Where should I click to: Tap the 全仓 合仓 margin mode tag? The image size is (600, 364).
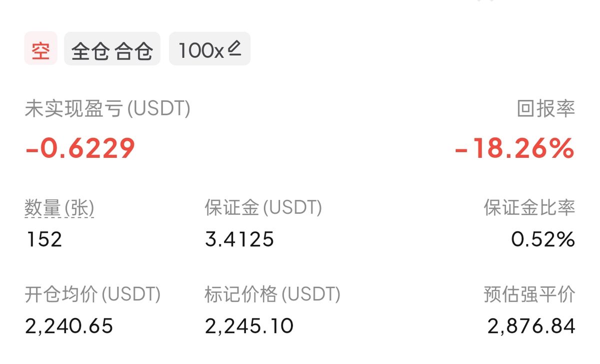click(112, 49)
